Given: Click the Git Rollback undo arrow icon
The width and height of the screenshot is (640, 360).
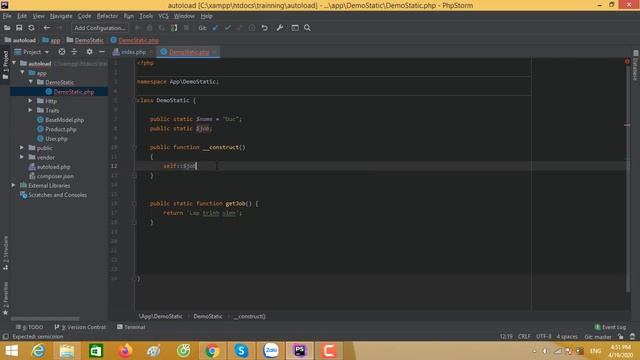Looking at the screenshot, I should (x=264, y=28).
